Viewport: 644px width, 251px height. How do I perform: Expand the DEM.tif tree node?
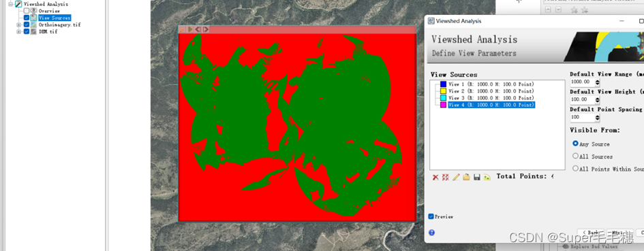[18, 31]
